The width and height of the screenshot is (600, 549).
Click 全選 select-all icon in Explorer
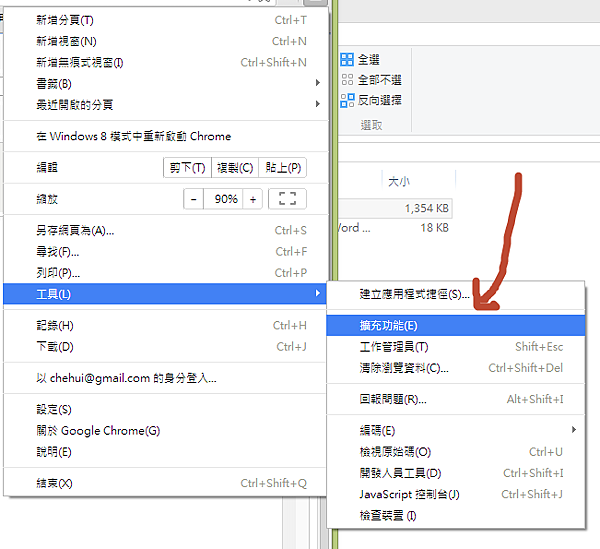[x=347, y=59]
